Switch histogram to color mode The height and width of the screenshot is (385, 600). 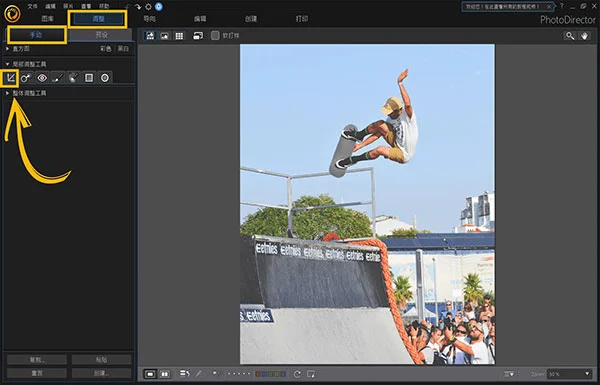point(106,49)
